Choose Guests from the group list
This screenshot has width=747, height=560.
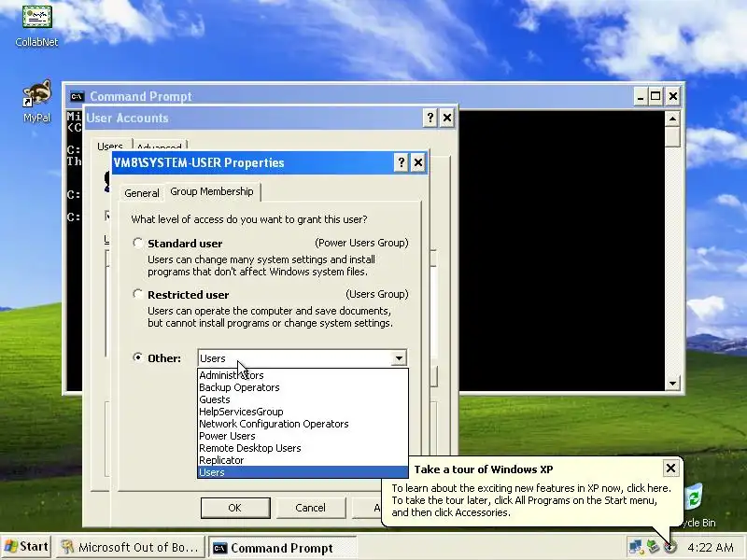[x=303, y=399]
